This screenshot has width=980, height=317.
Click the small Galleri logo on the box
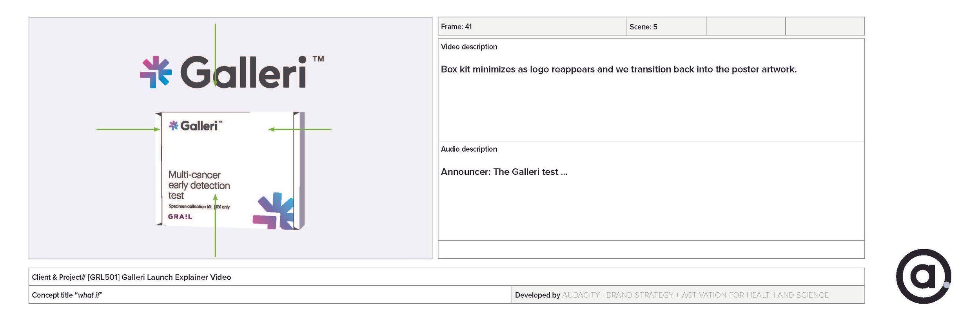coord(195,125)
